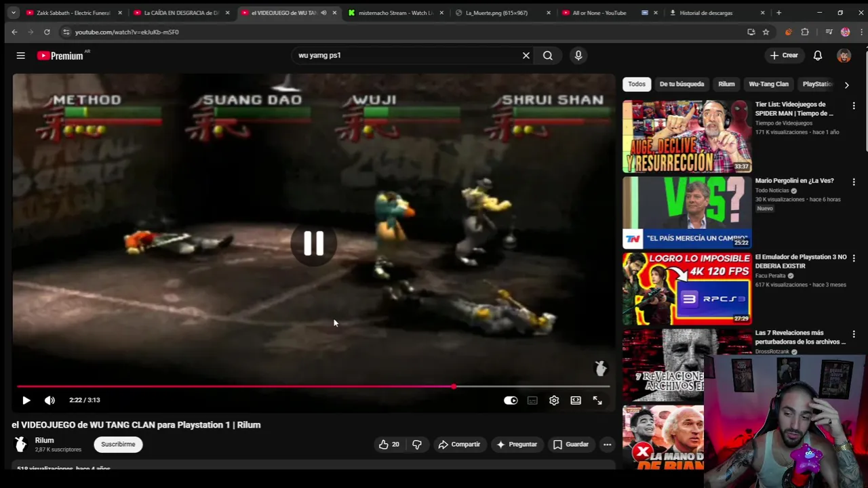The width and height of the screenshot is (868, 488).
Task: Switch to theater mode
Action: click(x=576, y=401)
